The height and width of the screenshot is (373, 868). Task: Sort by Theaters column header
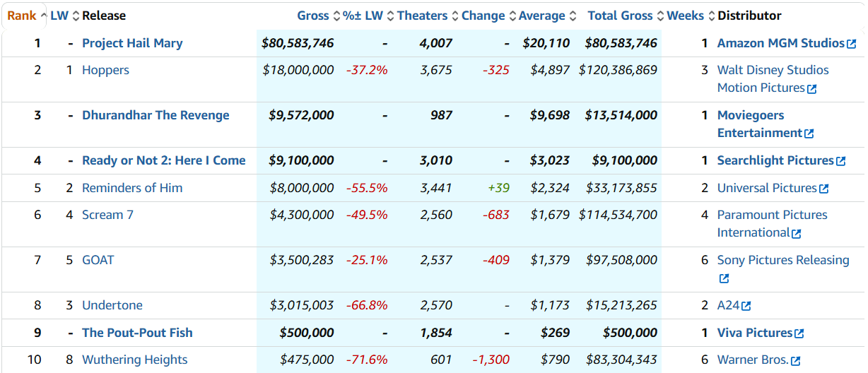point(422,16)
